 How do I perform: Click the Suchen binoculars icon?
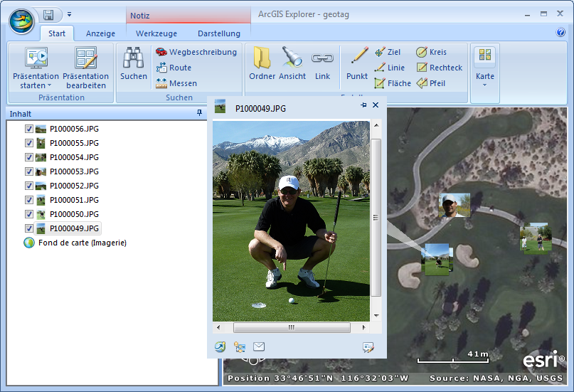tap(133, 58)
